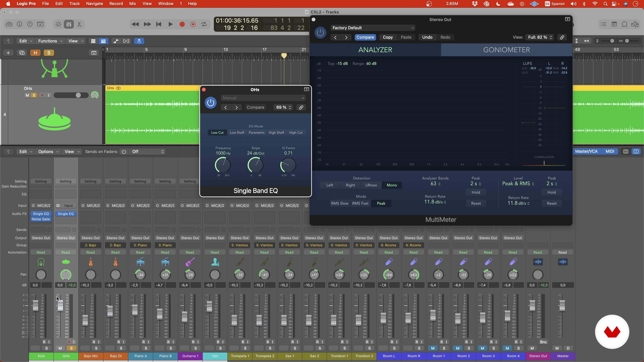Toggle Smart Controls dial icon
Viewport: 644px width, 362px height.
(x=58, y=24)
